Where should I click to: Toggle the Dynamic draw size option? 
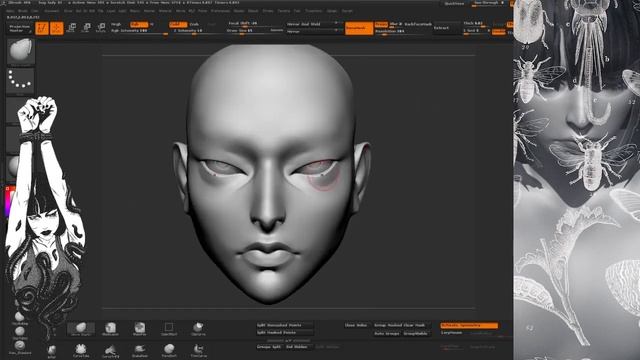(276, 30)
